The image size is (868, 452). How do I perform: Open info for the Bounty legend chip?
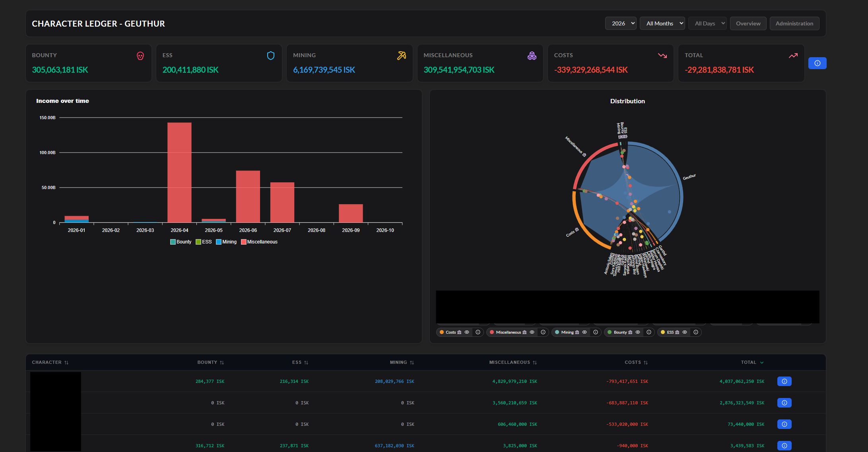[649, 332]
